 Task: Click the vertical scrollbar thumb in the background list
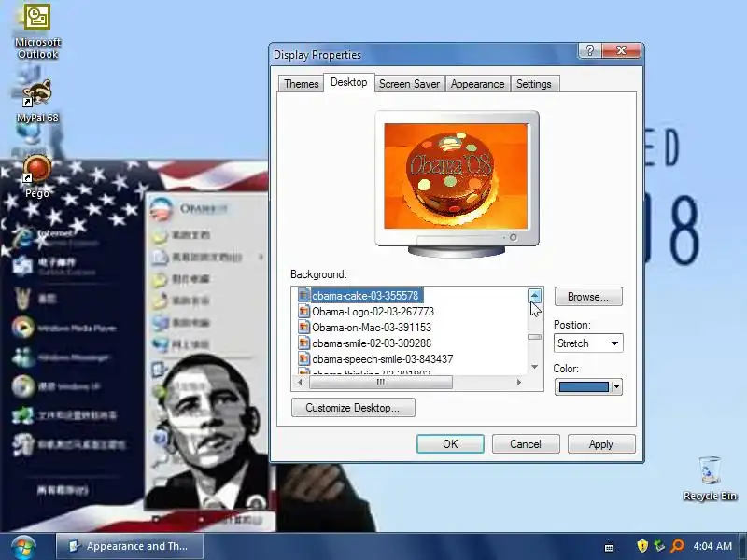point(534,337)
